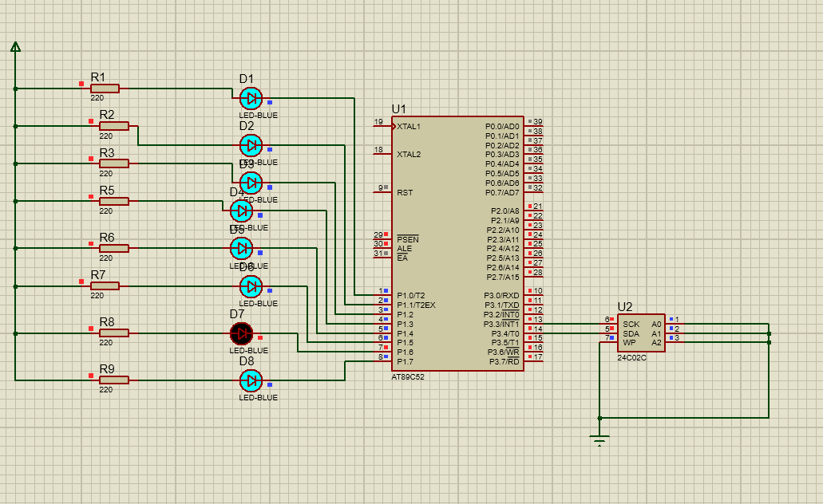Click the SCK pin label on U2

point(631,324)
